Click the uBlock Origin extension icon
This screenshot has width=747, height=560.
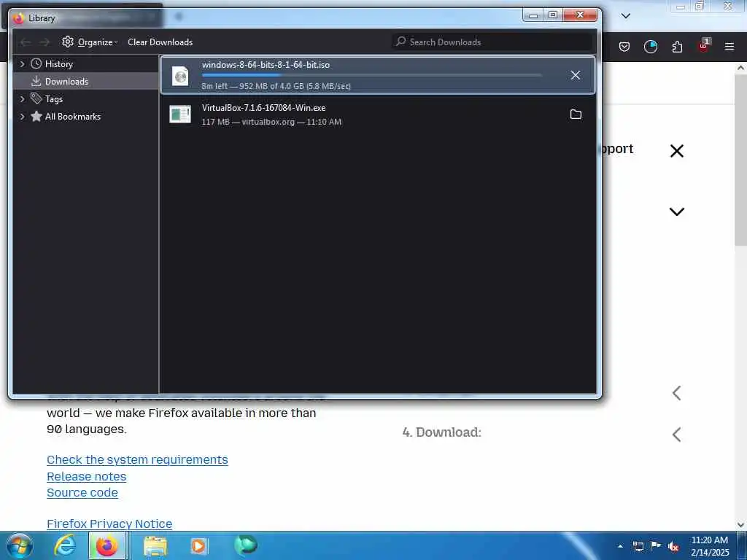tap(704, 46)
